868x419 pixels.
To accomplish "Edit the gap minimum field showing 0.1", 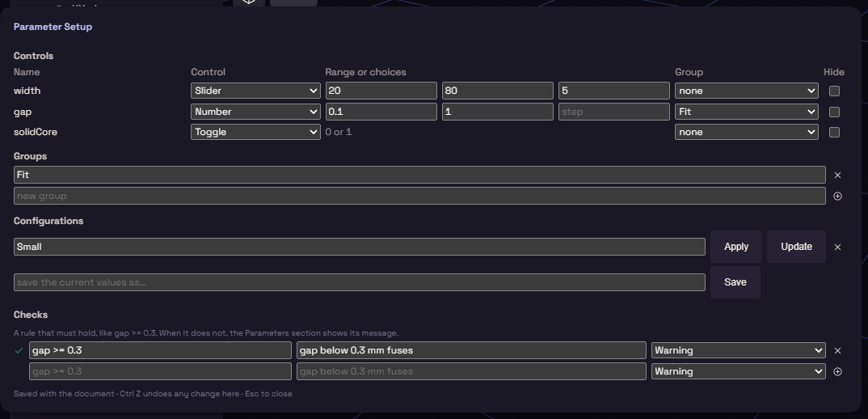I will (381, 112).
